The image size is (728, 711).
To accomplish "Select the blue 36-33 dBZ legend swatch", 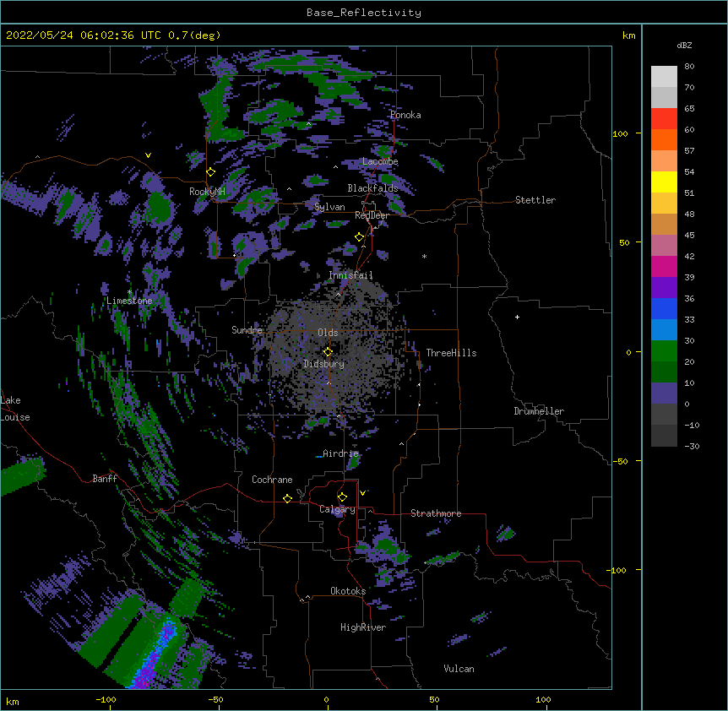I will tap(664, 309).
